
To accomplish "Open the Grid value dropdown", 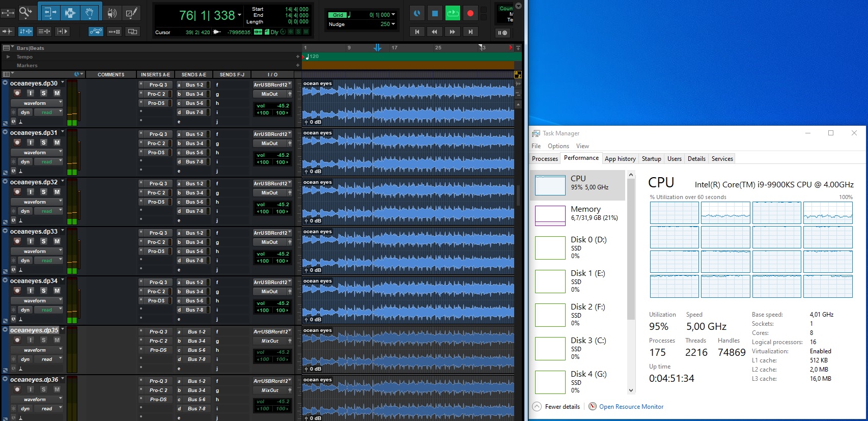I will coord(393,15).
